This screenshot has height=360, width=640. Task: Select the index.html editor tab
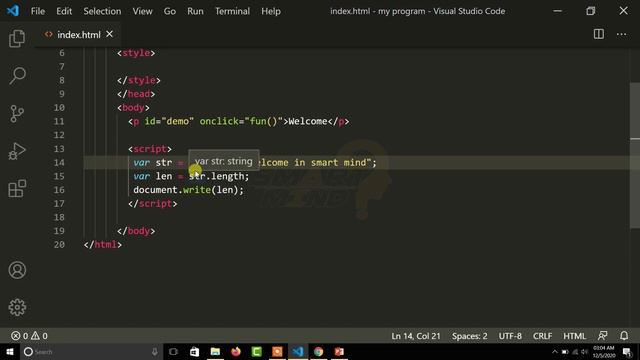[x=78, y=35]
